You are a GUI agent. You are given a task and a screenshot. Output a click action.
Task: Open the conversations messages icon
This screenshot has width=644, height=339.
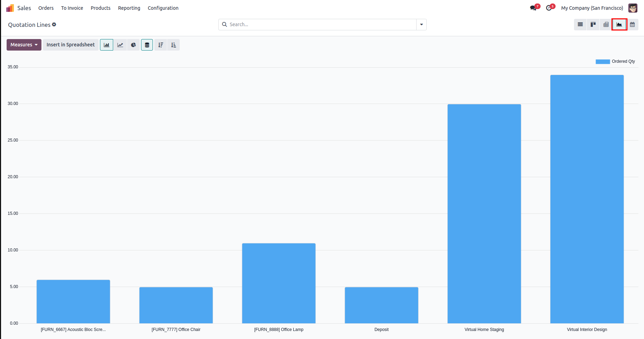click(534, 8)
